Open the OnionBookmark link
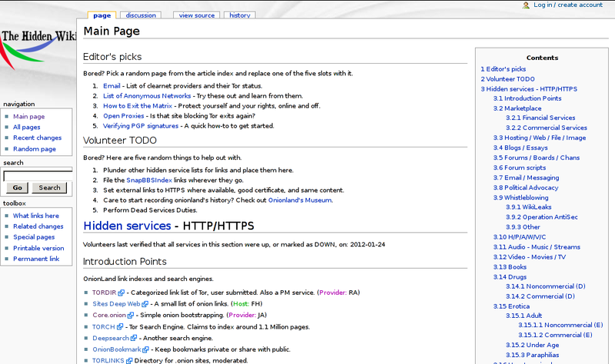The image size is (615, 364). click(117, 349)
